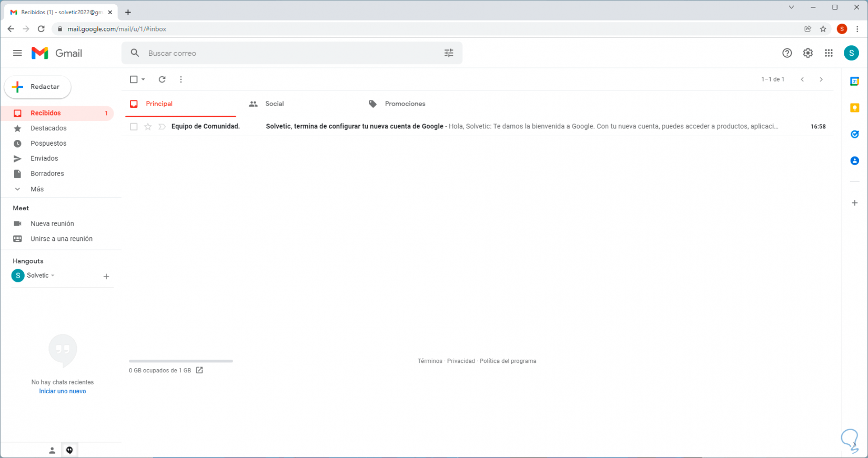
Task: Refresh the inbox
Action: 162,79
